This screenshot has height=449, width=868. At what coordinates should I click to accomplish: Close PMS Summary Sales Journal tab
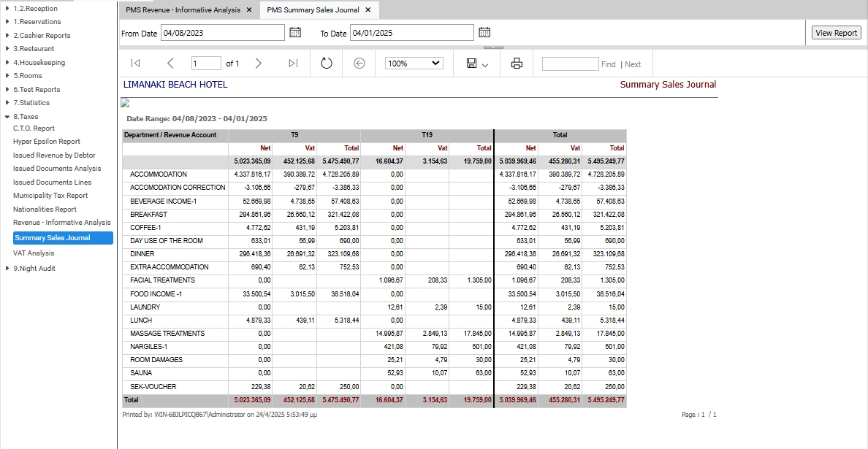(x=368, y=10)
